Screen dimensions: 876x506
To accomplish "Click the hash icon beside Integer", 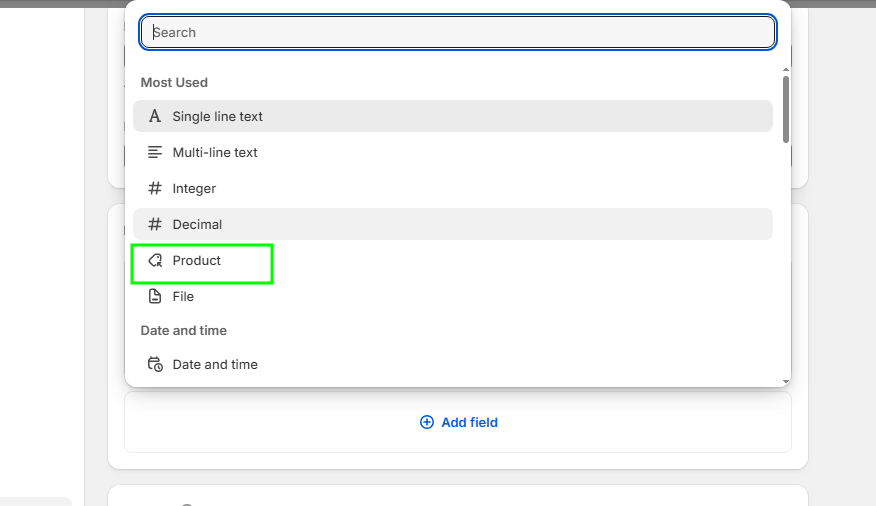I will (155, 188).
